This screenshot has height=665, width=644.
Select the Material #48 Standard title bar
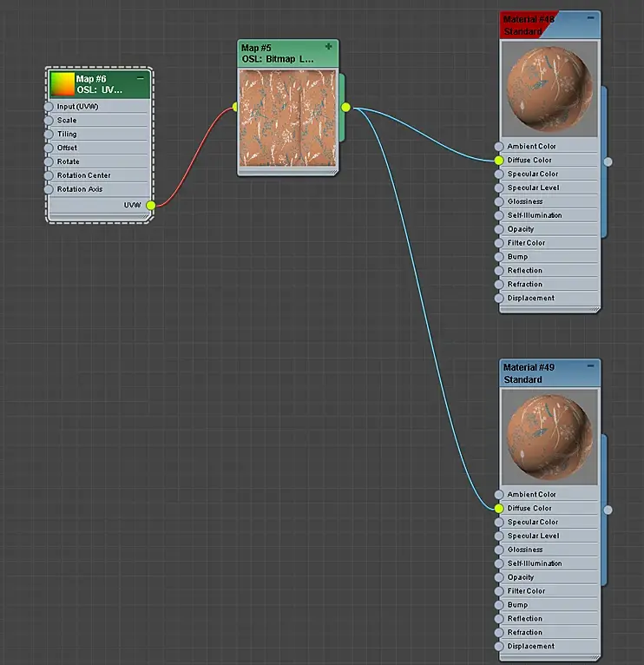point(549,25)
